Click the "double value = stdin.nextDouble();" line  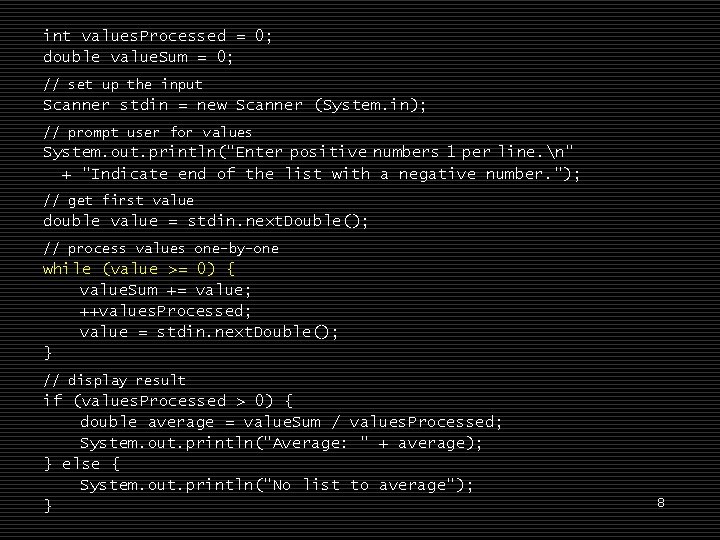pyautogui.click(x=205, y=221)
